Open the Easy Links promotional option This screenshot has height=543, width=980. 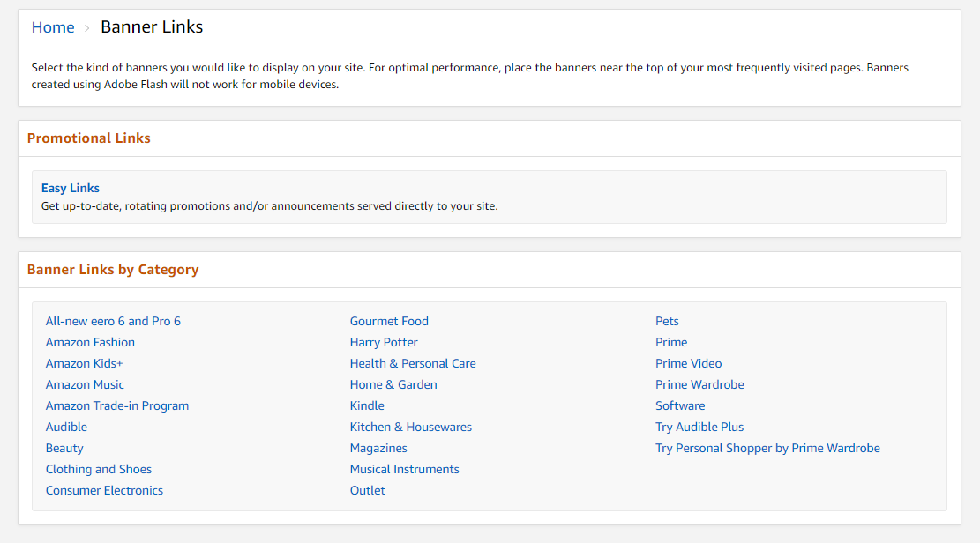(x=71, y=188)
